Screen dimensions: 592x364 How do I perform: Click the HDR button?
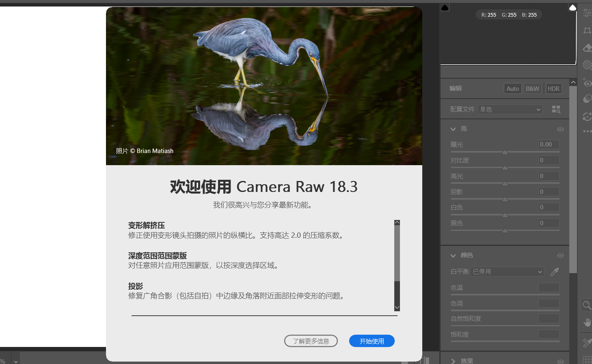(553, 88)
